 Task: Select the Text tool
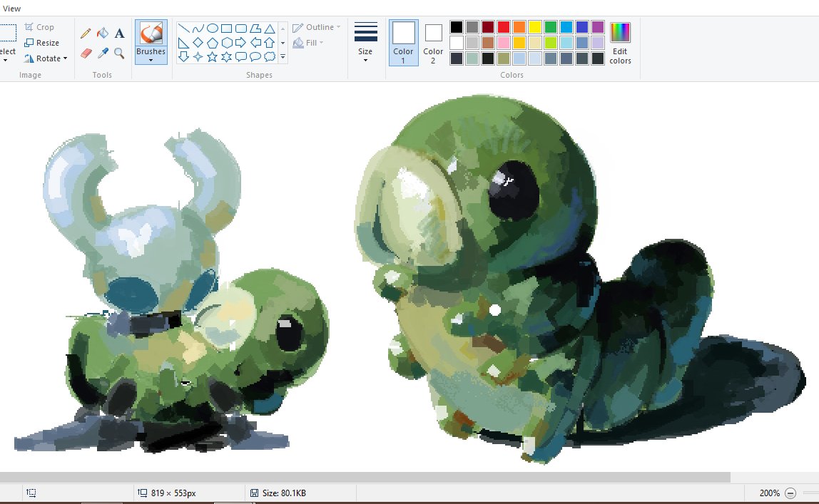click(120, 34)
